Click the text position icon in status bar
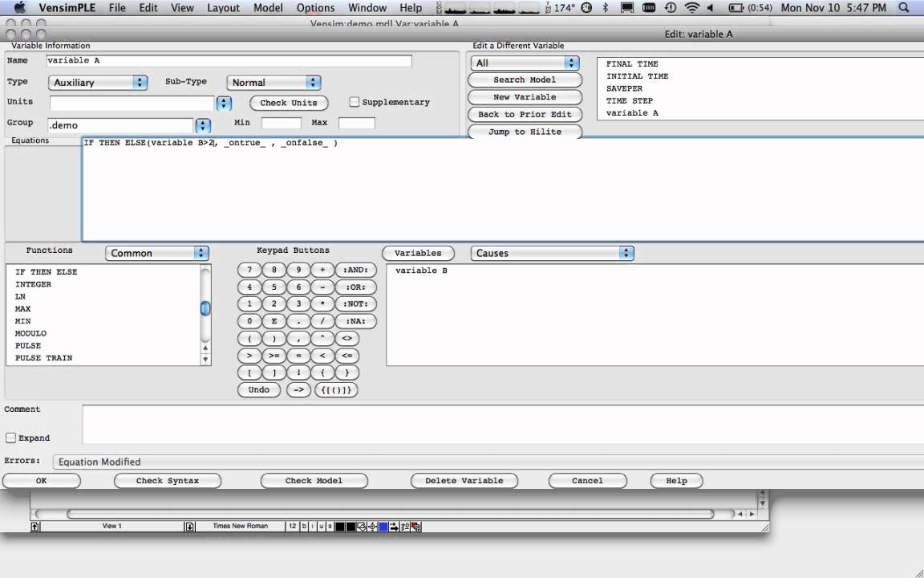924x578 pixels. click(x=372, y=526)
